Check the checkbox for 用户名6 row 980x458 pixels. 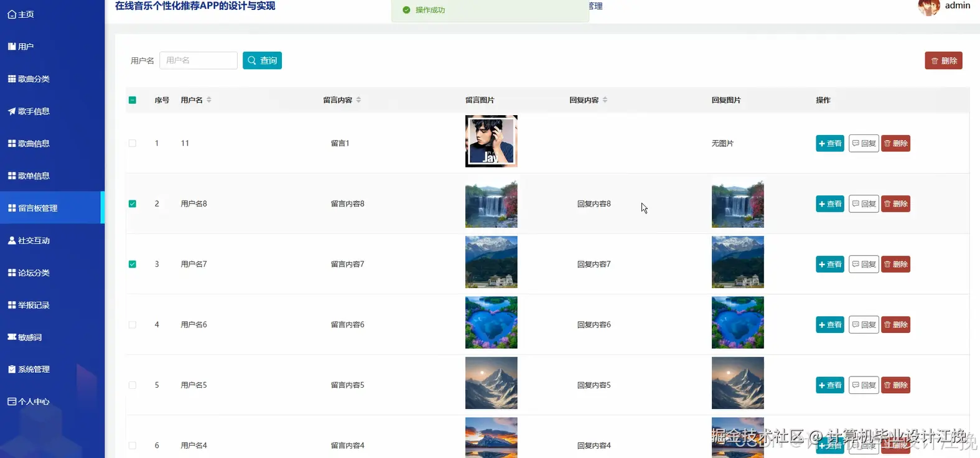pyautogui.click(x=133, y=325)
